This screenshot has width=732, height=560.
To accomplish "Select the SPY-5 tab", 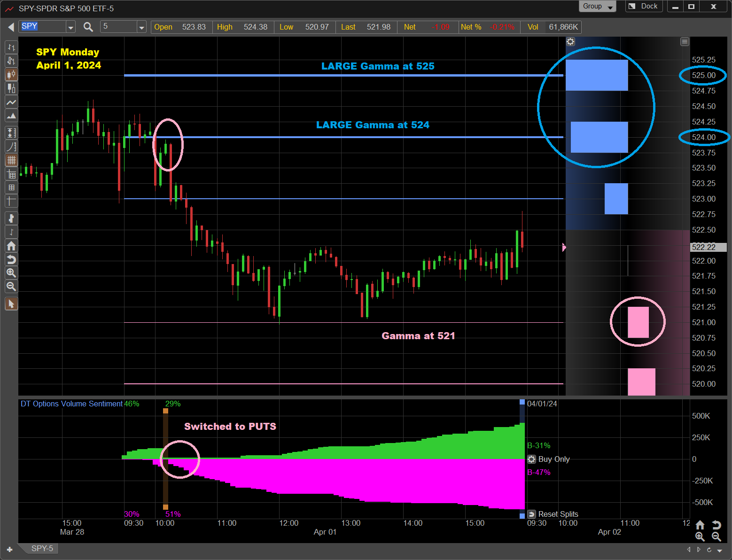I will [41, 548].
